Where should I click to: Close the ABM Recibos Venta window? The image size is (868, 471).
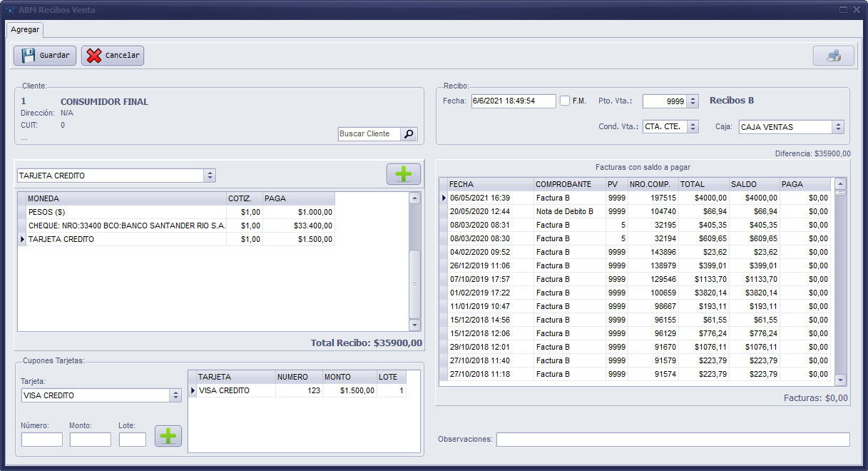tap(857, 10)
